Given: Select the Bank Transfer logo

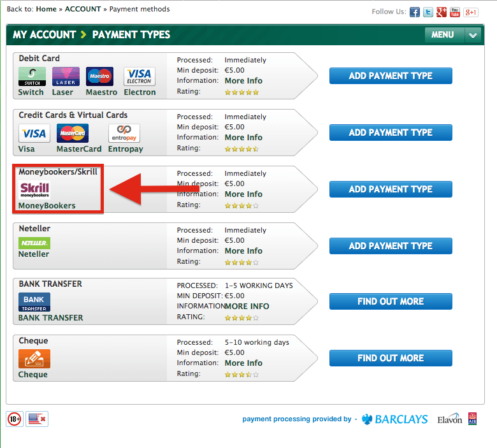Looking at the screenshot, I should point(34,302).
